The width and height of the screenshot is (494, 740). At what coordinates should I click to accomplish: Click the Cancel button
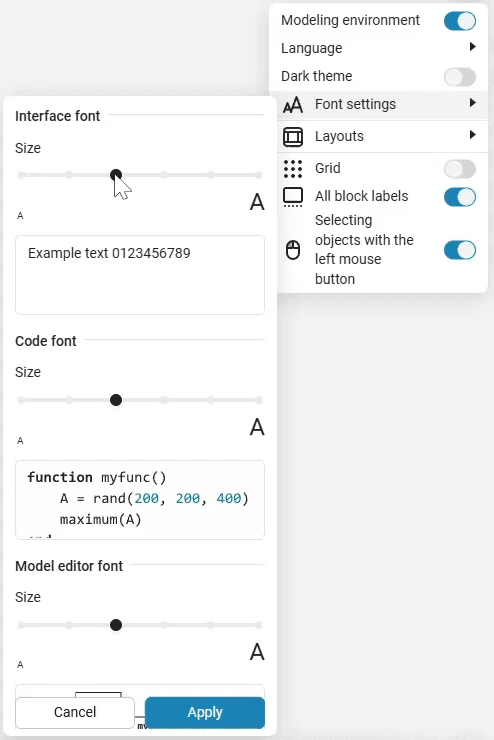[75, 712]
